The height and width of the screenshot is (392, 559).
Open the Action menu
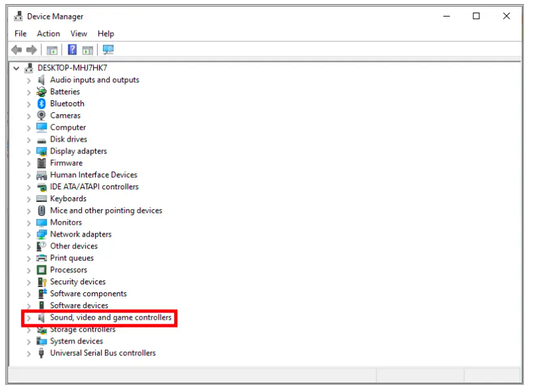(49, 33)
